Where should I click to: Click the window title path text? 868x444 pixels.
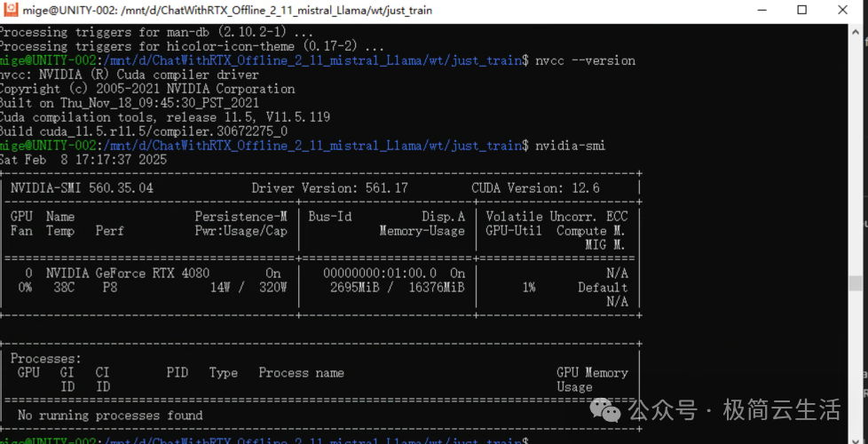(227, 11)
